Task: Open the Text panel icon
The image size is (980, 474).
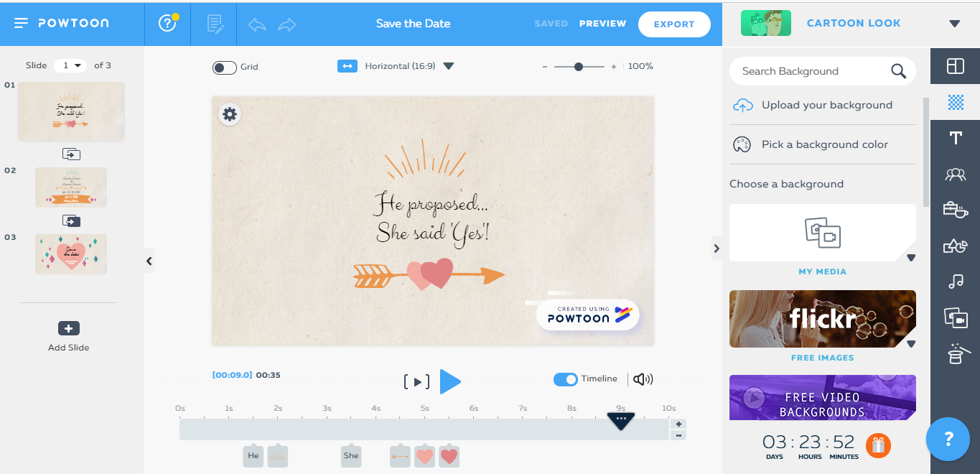Action: (955, 138)
